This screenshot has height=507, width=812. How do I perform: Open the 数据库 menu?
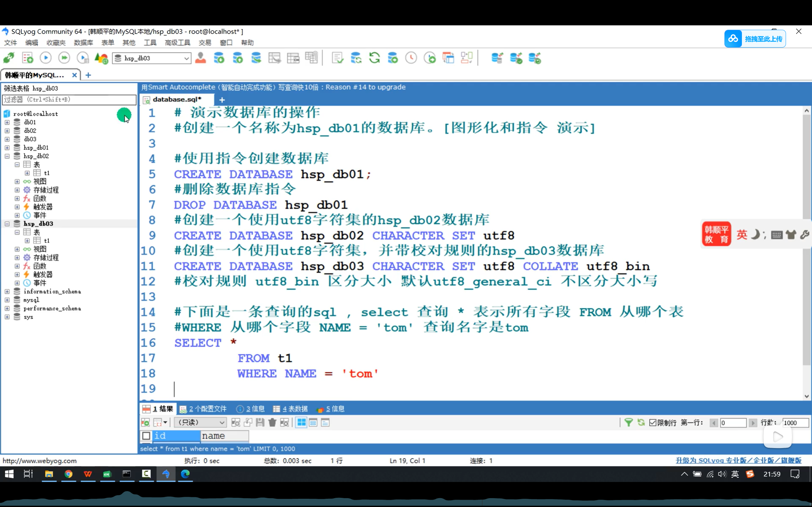tap(83, 42)
